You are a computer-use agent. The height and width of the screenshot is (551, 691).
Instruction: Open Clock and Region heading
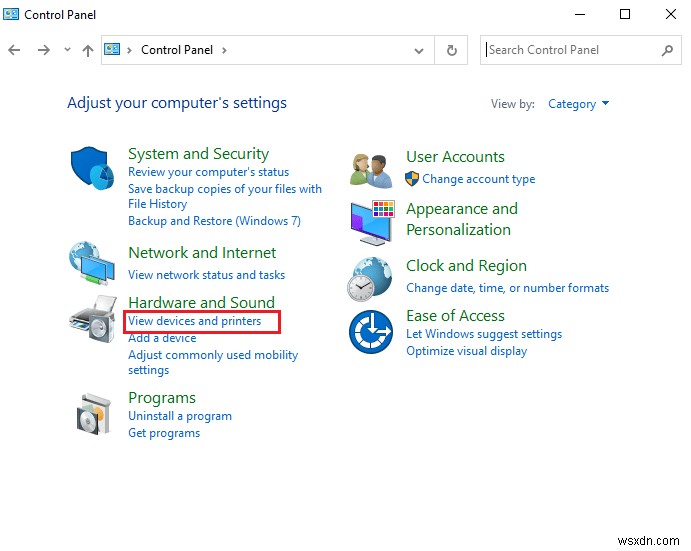tap(466, 266)
